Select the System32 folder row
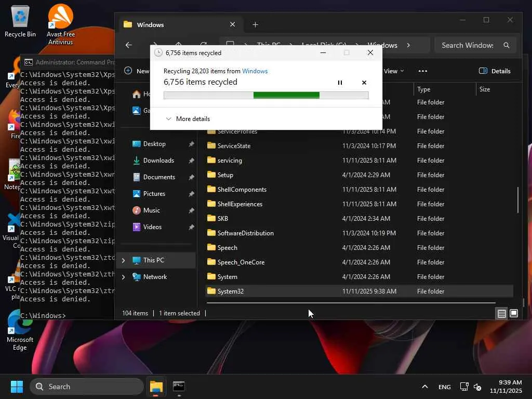 (x=359, y=291)
